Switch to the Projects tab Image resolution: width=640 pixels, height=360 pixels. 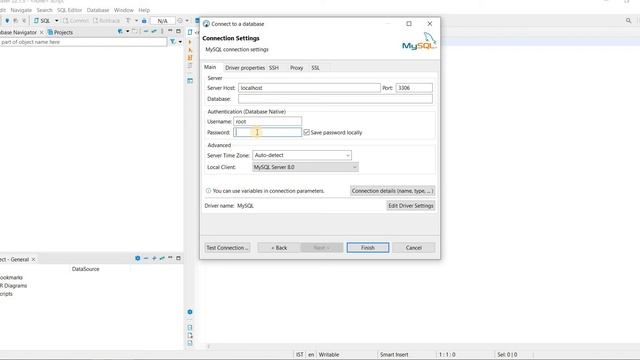pyautogui.click(x=60, y=32)
